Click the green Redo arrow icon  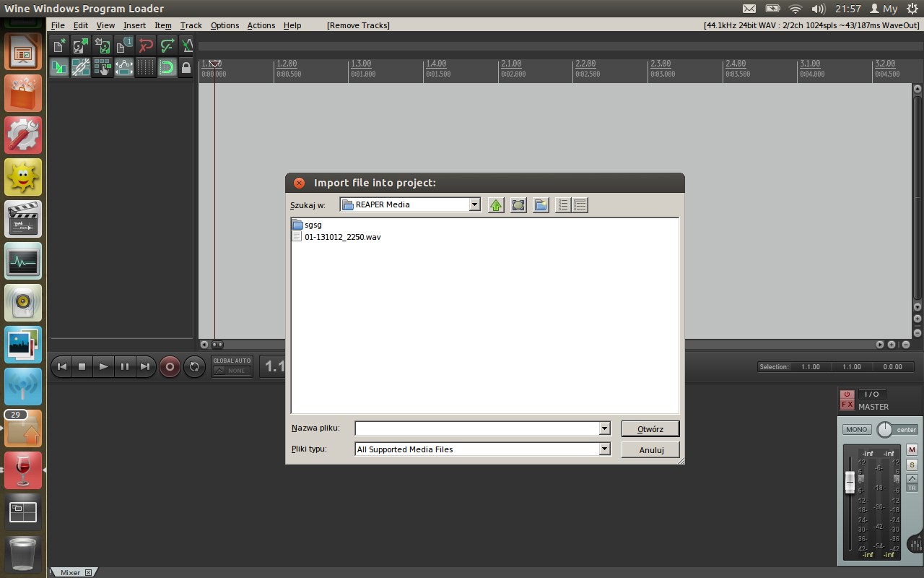coord(167,46)
